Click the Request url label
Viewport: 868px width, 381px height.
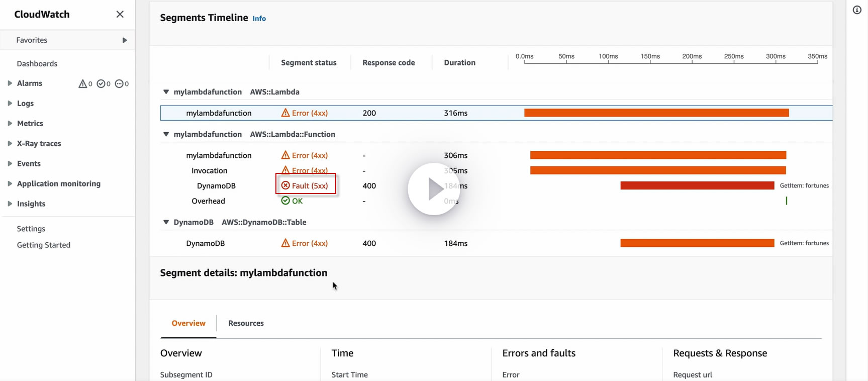point(693,375)
